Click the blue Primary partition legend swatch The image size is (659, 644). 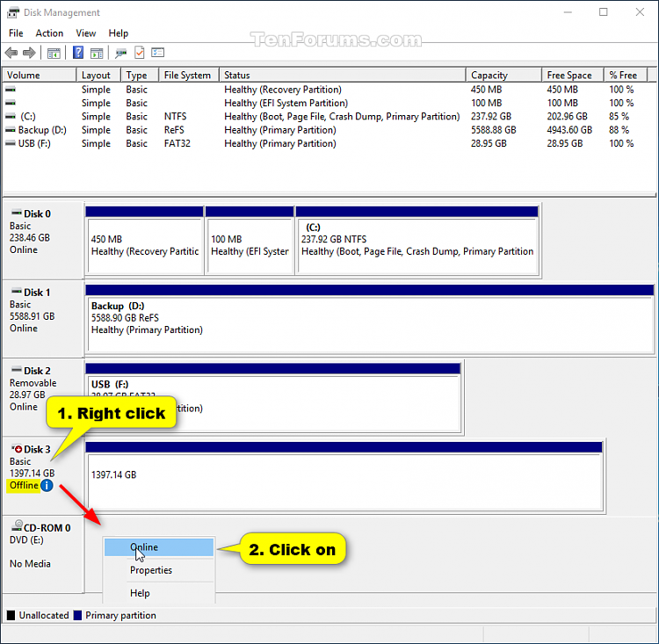pos(77,615)
